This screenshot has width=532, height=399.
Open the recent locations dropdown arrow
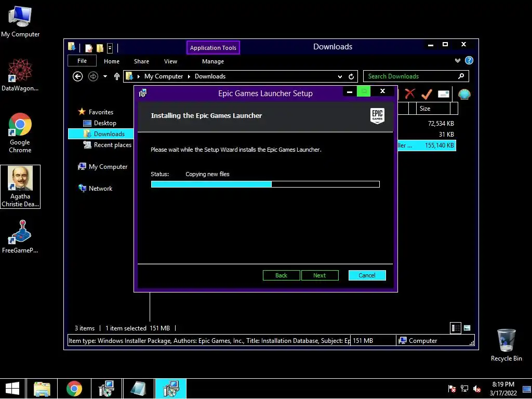click(105, 76)
